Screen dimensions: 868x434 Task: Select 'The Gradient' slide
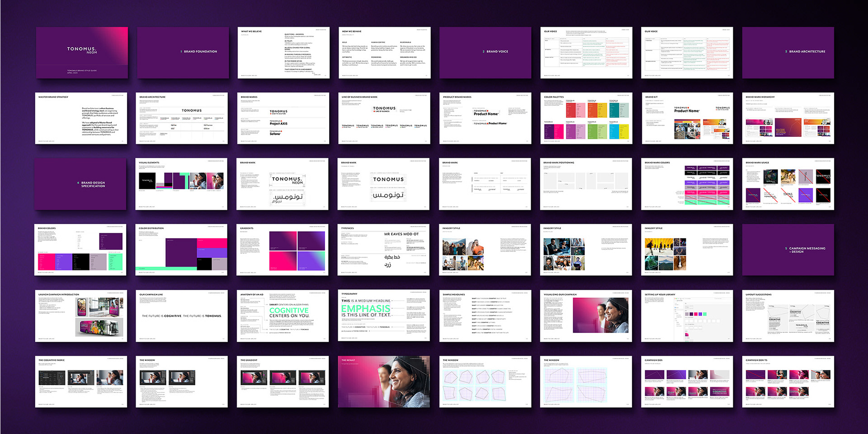coord(283,382)
